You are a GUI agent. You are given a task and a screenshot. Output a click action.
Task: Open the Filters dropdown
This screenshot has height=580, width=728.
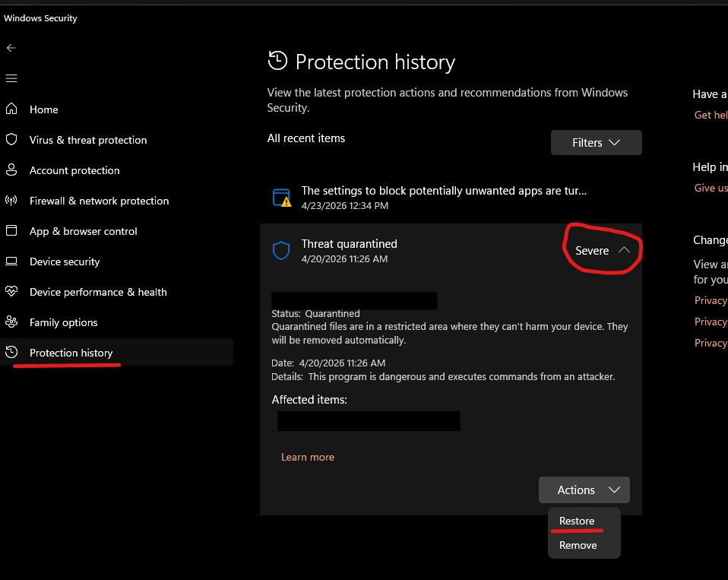click(x=596, y=143)
